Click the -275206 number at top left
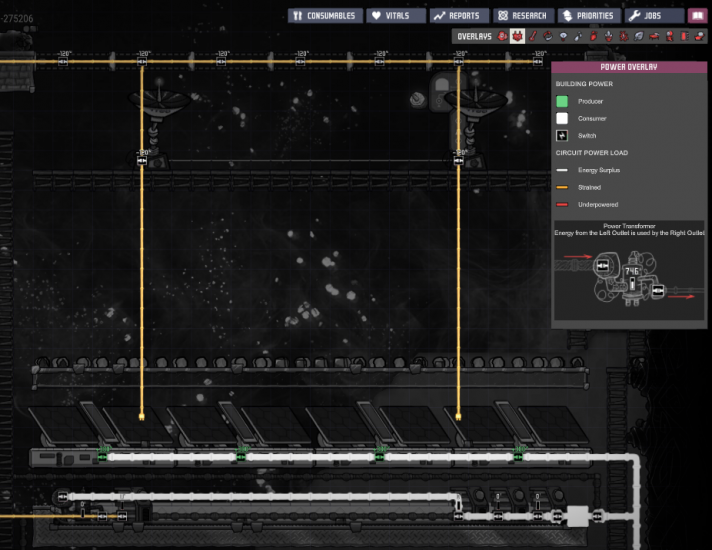This screenshot has height=550, width=712. [17, 19]
